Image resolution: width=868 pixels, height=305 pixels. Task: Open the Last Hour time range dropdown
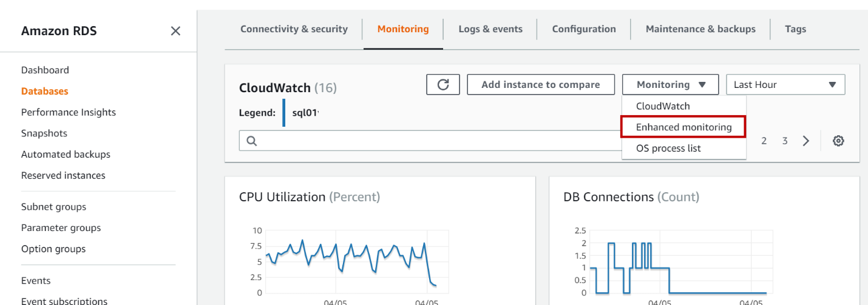(785, 85)
